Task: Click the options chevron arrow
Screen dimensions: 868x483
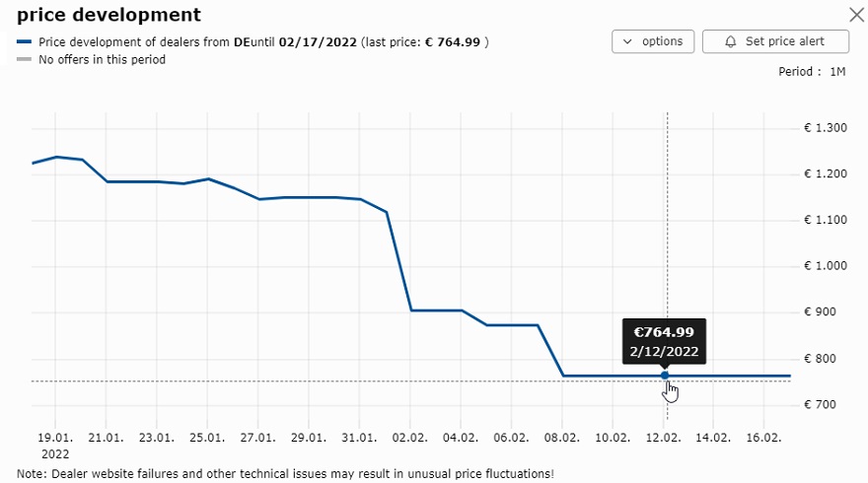Action: tap(627, 41)
